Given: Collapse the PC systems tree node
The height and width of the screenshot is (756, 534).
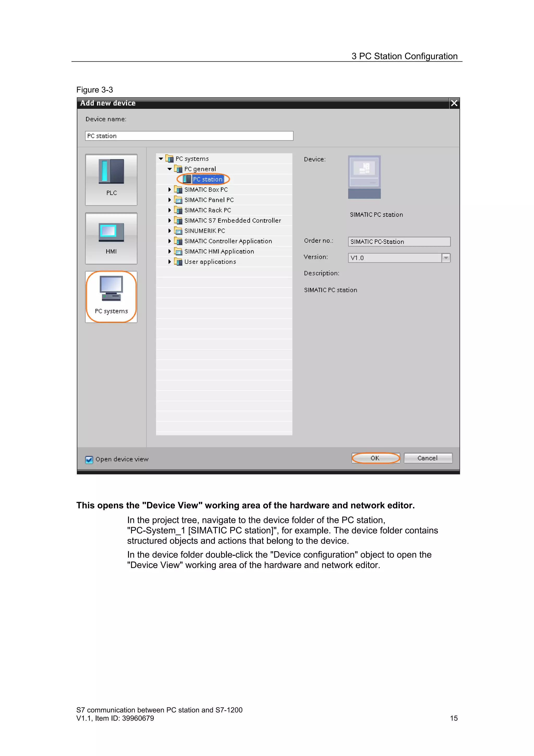Looking at the screenshot, I should tap(161, 159).
